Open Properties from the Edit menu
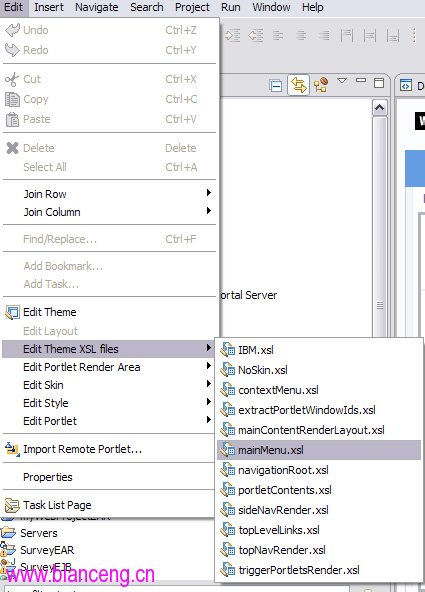Viewport: 425px width, 592px height. pyautogui.click(x=109, y=477)
